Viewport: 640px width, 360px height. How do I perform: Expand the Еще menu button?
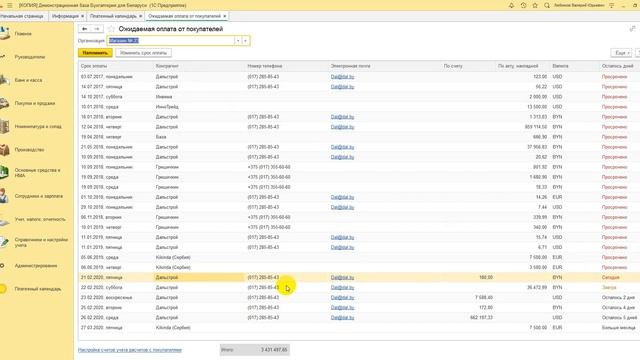pyautogui.click(x=622, y=53)
